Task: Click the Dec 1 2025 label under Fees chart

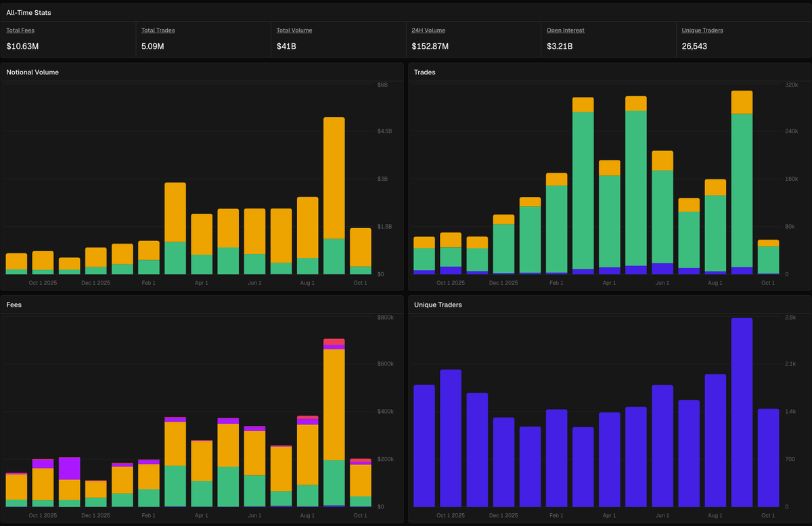Action: click(95, 515)
